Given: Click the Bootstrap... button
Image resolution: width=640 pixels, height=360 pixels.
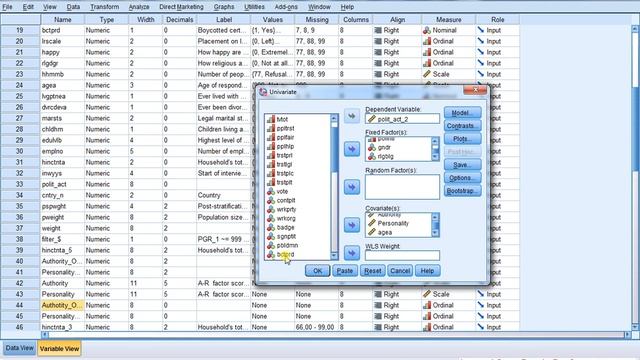Looking at the screenshot, I should click(x=462, y=191).
